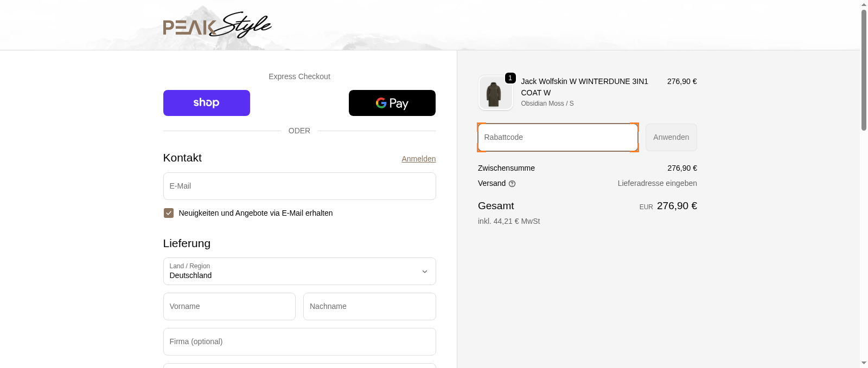Screen dimensions: 868x368
Task: Select the Shop Pay express checkout icon
Action: pos(206,103)
